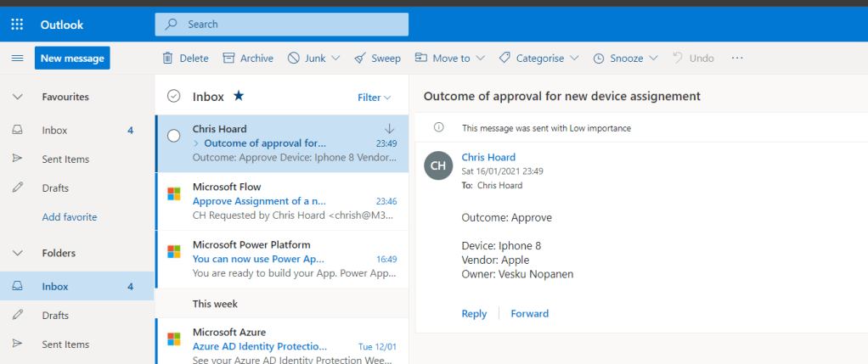Viewport: 868px width, 364px height.
Task: Open Sent Items under Favourites
Action: pyautogui.click(x=65, y=159)
